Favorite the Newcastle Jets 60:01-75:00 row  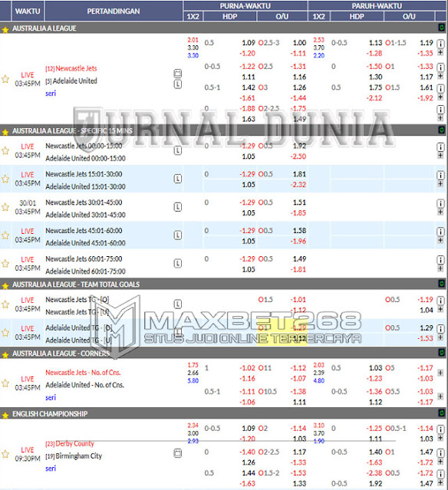click(x=5, y=264)
